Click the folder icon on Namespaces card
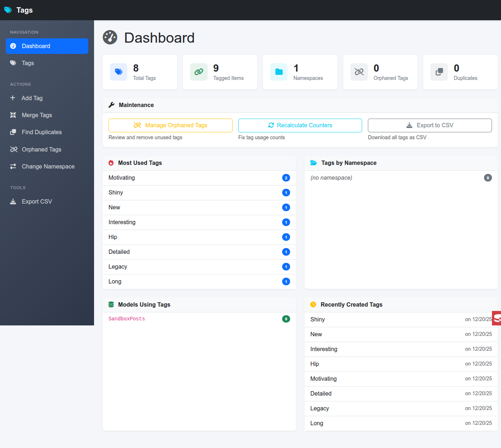The image size is (501, 448). pos(279,72)
